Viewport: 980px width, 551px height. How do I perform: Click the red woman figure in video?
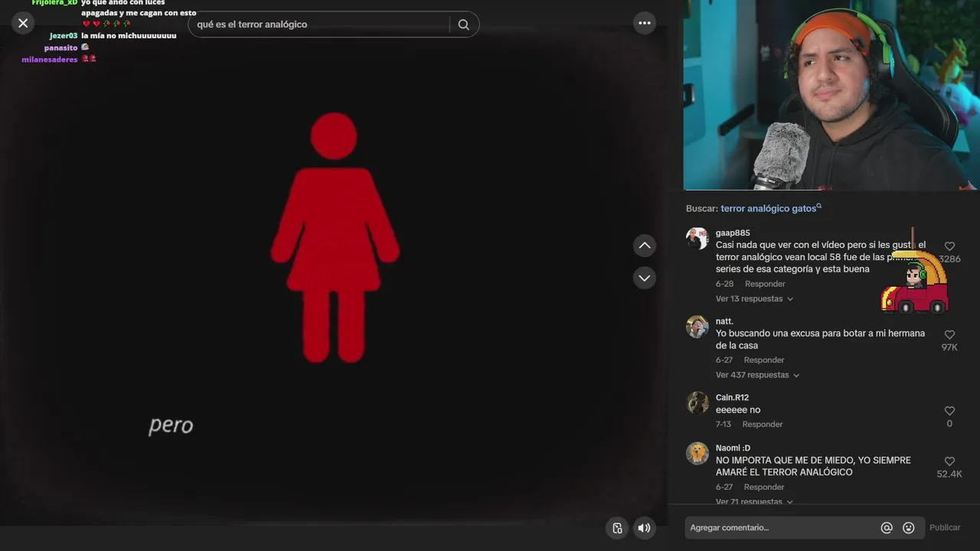pos(335,237)
